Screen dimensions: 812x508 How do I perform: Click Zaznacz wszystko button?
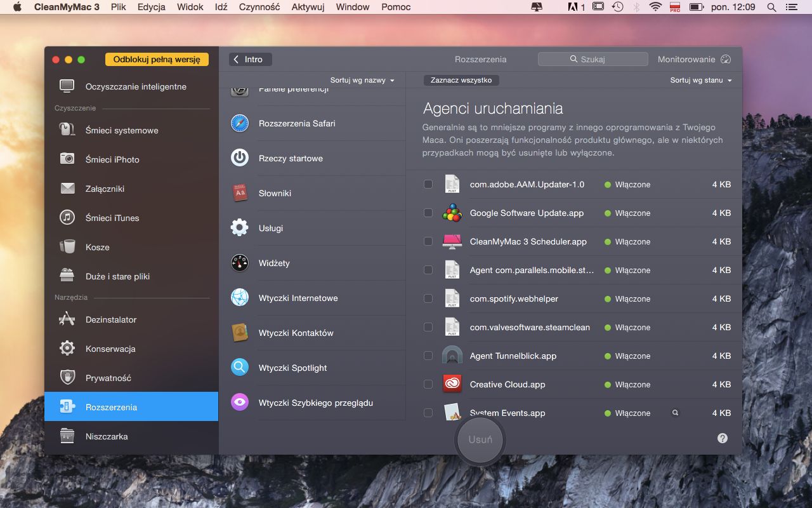click(x=461, y=80)
